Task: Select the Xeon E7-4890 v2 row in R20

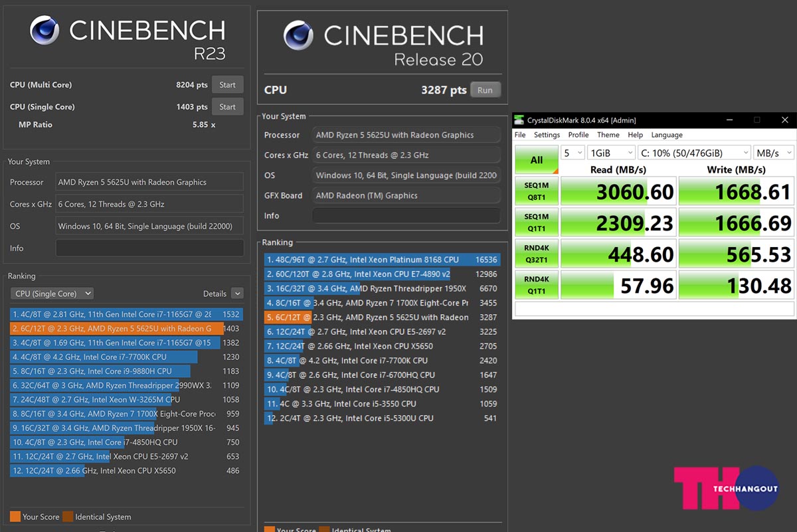Action: tap(382, 274)
